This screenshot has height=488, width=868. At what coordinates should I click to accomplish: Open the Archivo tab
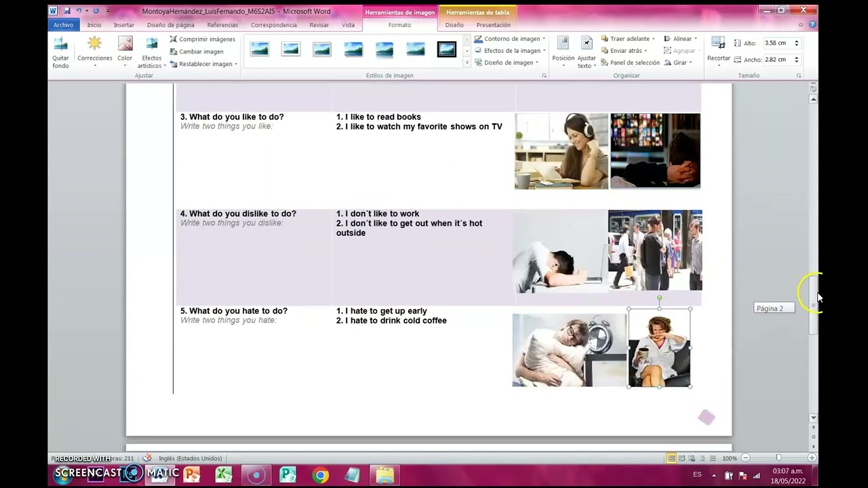[63, 25]
